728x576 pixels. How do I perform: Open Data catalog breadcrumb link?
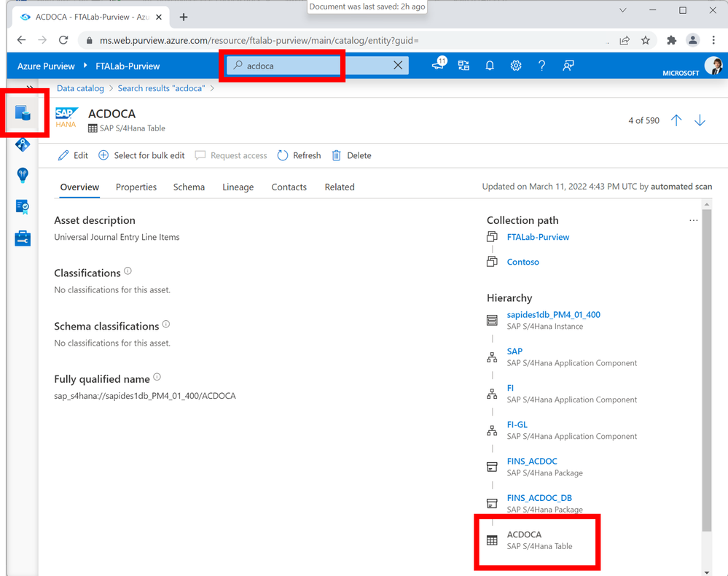(80, 88)
